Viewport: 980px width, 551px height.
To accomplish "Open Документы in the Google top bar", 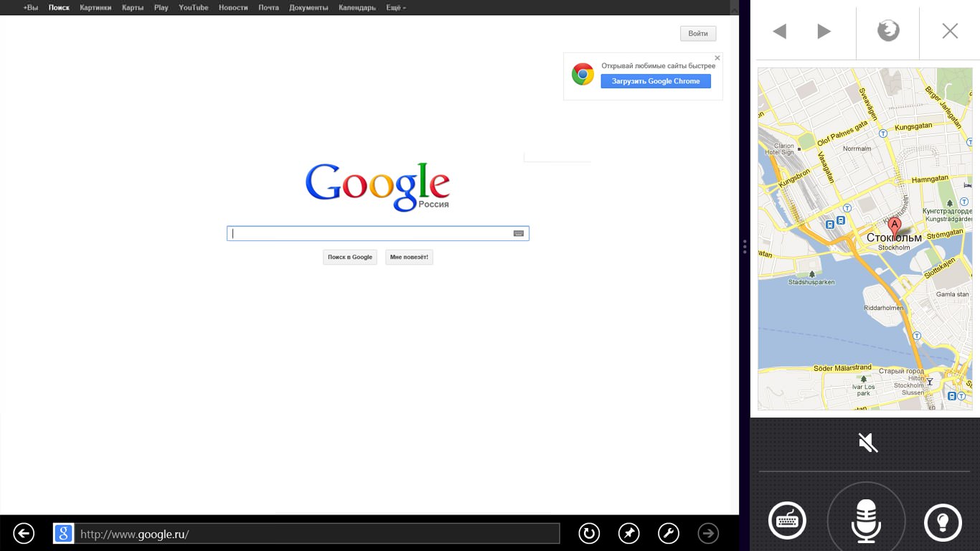I will point(308,7).
